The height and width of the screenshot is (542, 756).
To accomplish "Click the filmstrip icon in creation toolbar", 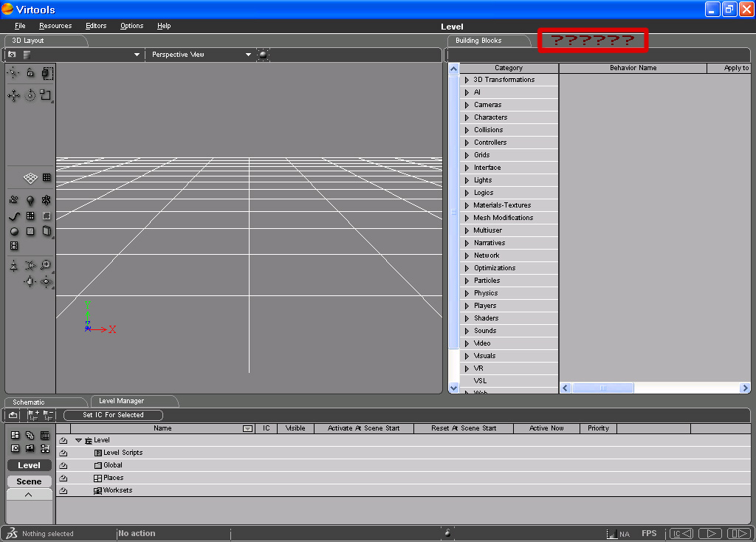I will click(x=14, y=246).
